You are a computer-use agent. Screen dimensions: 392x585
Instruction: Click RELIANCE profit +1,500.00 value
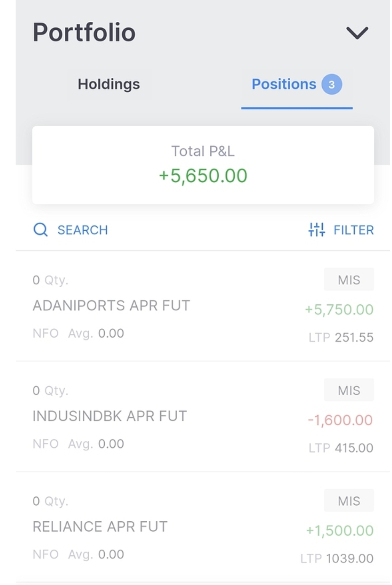(x=340, y=531)
